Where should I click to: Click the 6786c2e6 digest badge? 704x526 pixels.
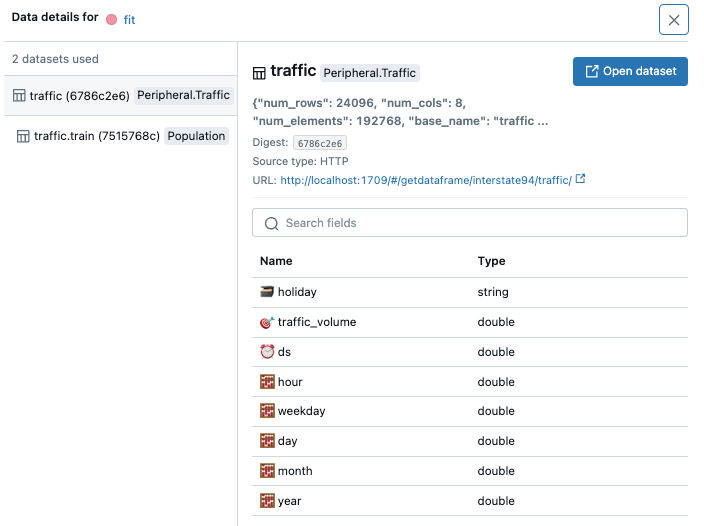pyautogui.click(x=320, y=143)
